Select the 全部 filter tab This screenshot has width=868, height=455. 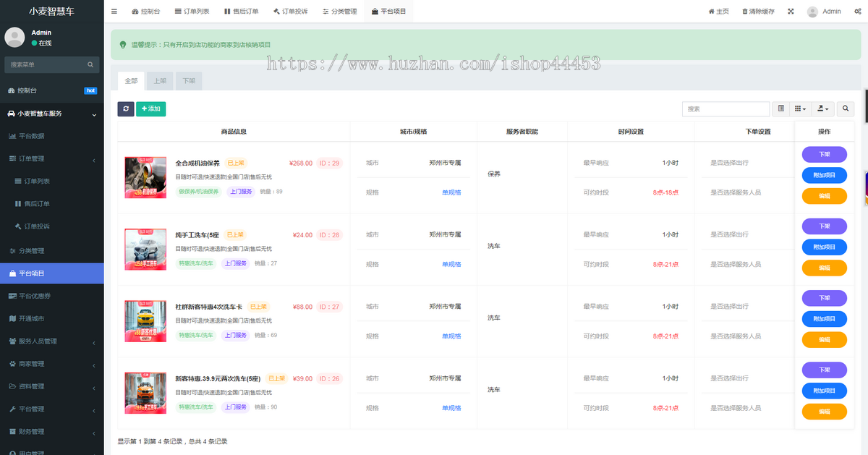pyautogui.click(x=131, y=81)
